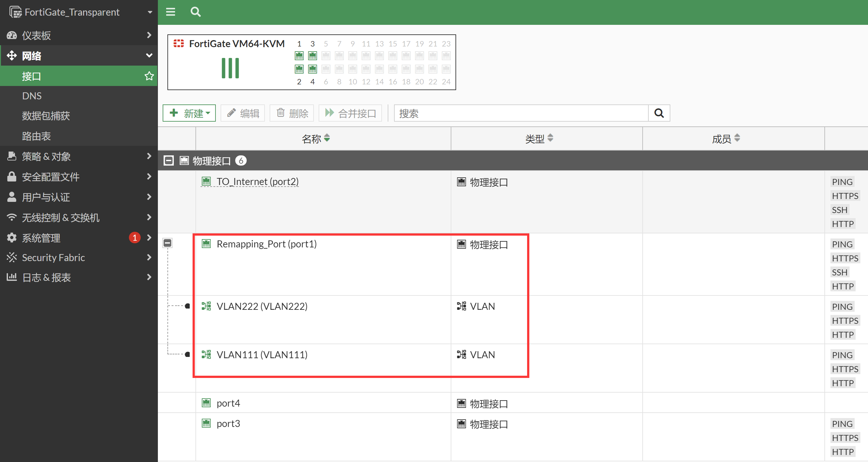Click the VLAN222 interface icon
The height and width of the screenshot is (462, 868).
pos(206,306)
